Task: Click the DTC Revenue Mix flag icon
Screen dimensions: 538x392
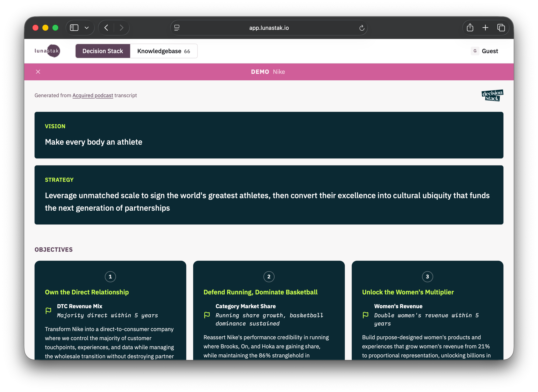Action: click(x=48, y=311)
